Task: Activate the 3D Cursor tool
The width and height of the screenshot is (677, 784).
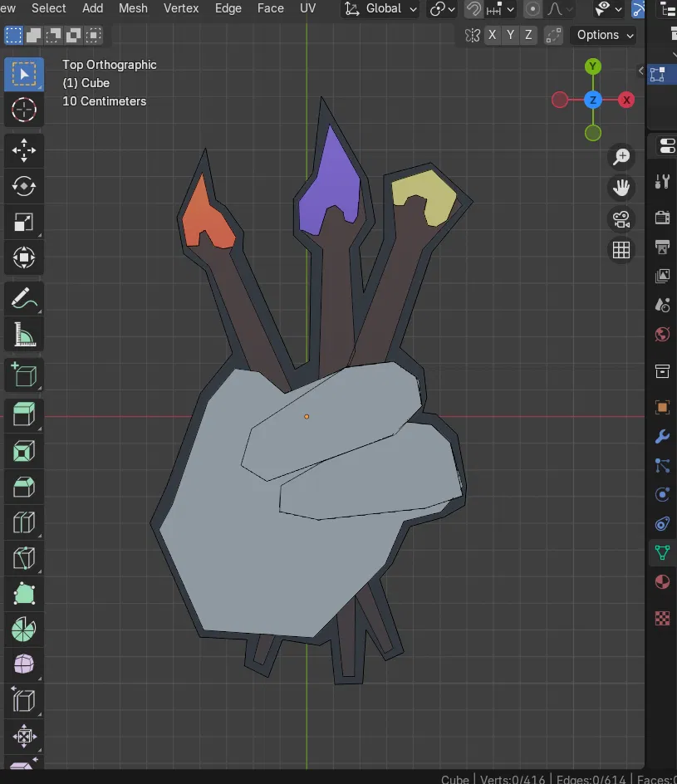Action: tap(24, 110)
